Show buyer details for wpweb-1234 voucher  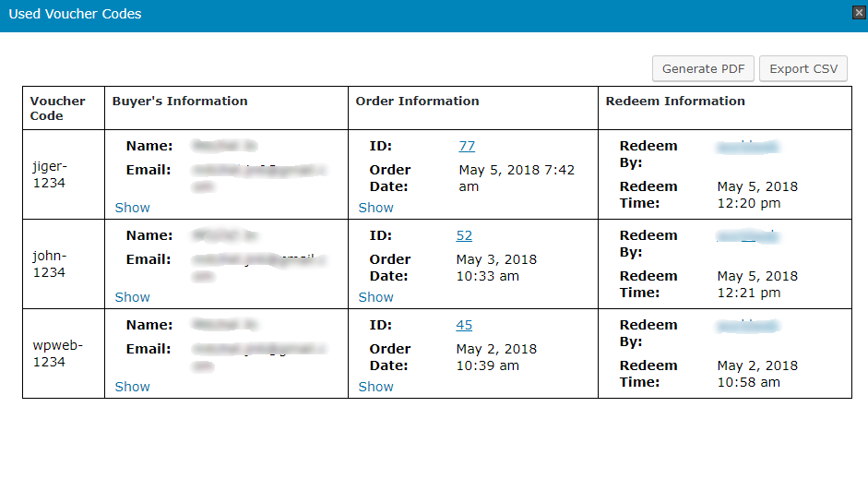(132, 387)
